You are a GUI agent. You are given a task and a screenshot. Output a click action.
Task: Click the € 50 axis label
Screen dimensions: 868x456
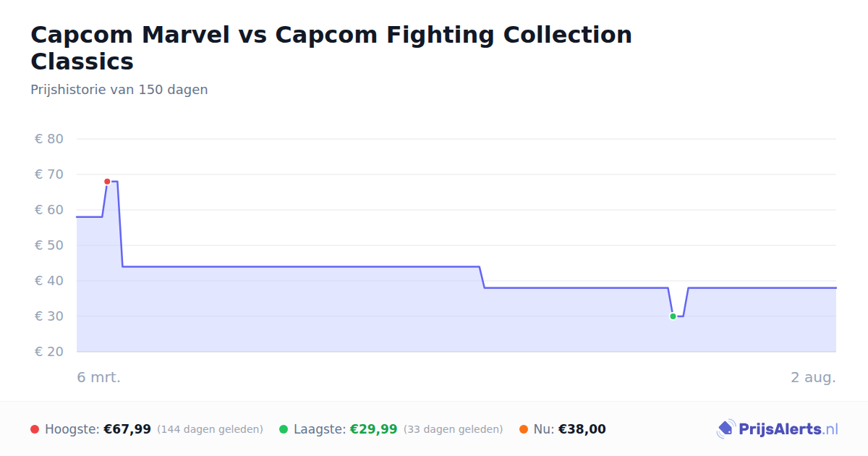pyautogui.click(x=49, y=245)
